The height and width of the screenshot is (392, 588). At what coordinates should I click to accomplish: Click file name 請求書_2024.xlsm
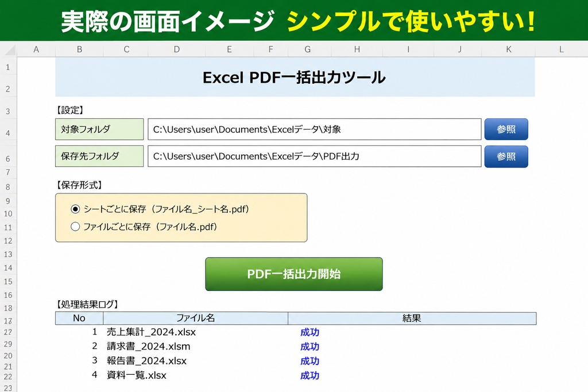(149, 346)
